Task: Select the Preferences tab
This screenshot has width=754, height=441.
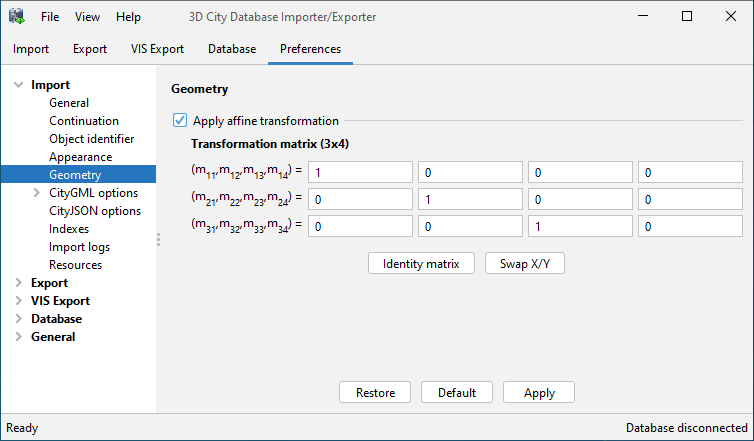Action: pyautogui.click(x=311, y=49)
